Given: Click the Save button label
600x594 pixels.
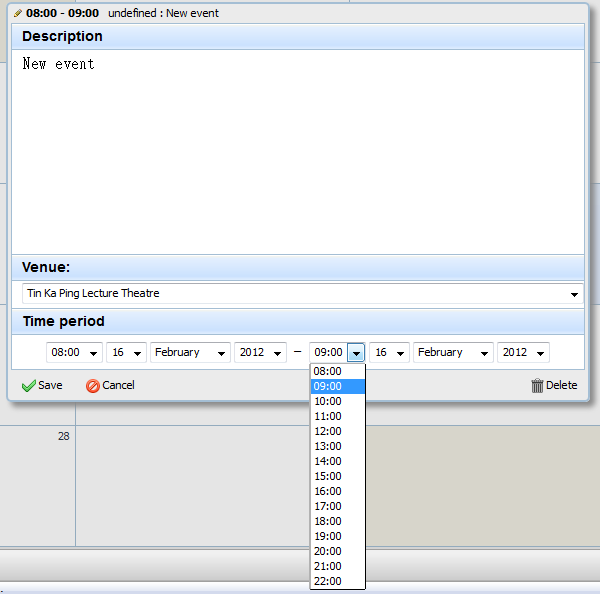Looking at the screenshot, I should pos(50,385).
